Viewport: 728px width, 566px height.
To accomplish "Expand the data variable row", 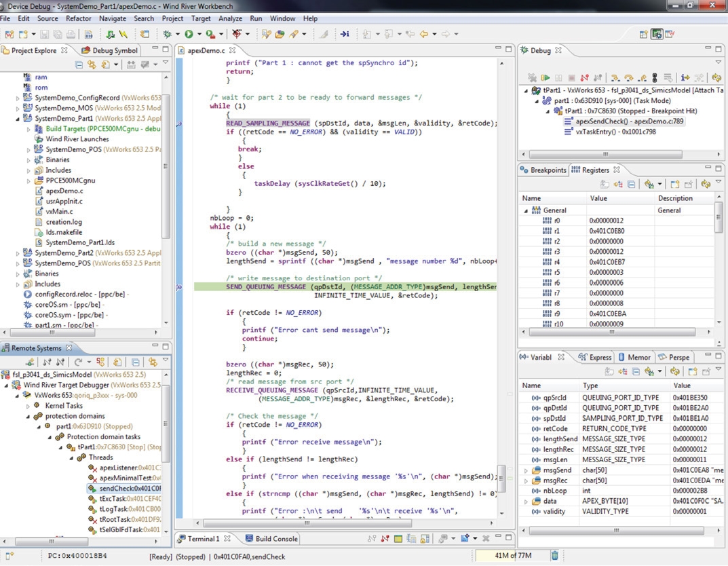I will tap(526, 502).
